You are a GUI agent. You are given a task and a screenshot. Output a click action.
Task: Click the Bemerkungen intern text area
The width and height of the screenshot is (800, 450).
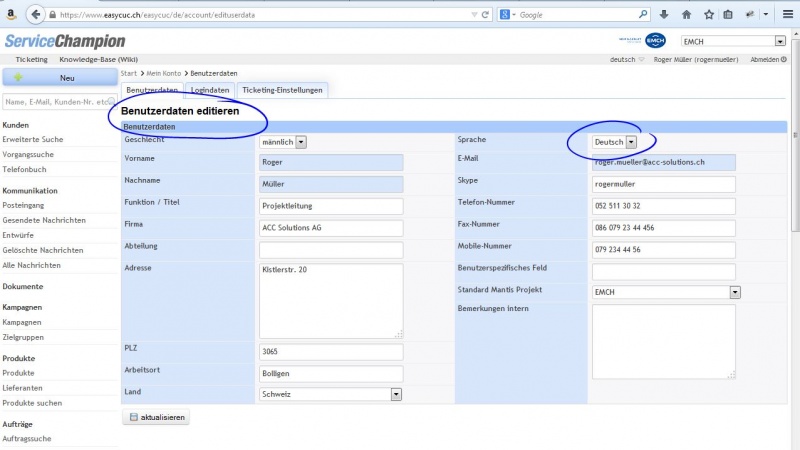(664, 342)
